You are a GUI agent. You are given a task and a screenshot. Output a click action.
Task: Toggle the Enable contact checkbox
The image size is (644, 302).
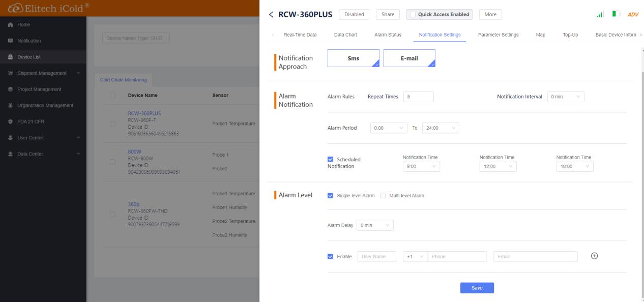331,257
